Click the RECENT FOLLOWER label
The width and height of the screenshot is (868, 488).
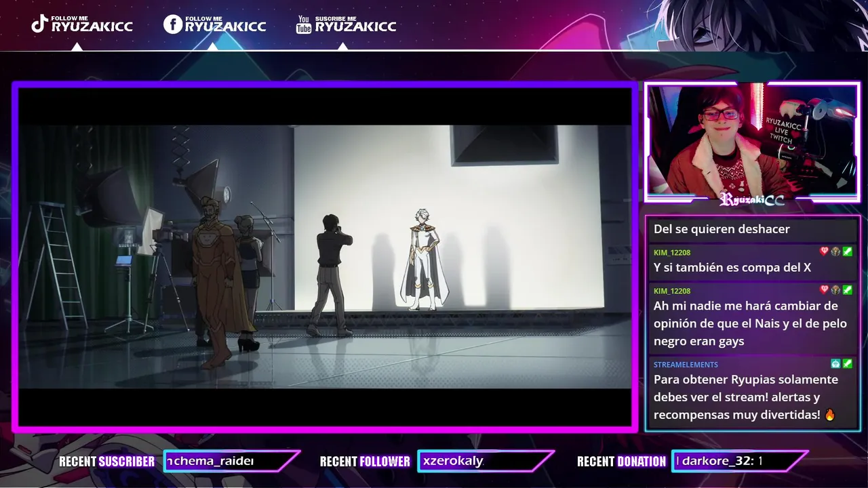(x=365, y=462)
